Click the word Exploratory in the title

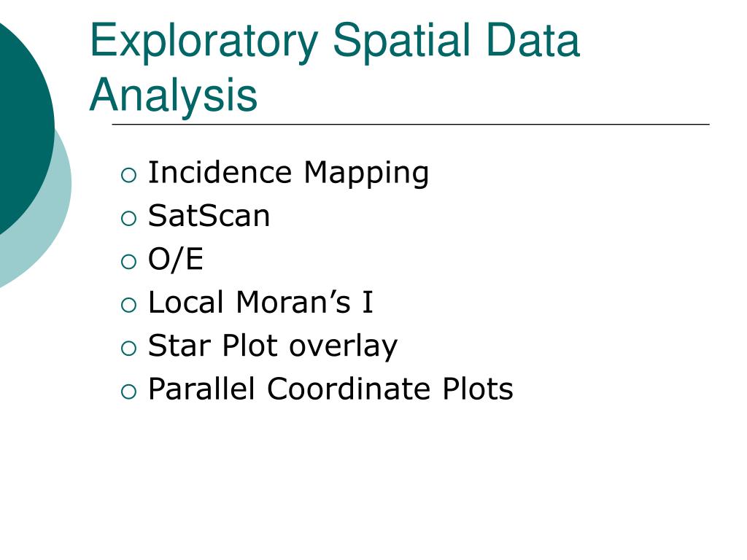(204, 43)
